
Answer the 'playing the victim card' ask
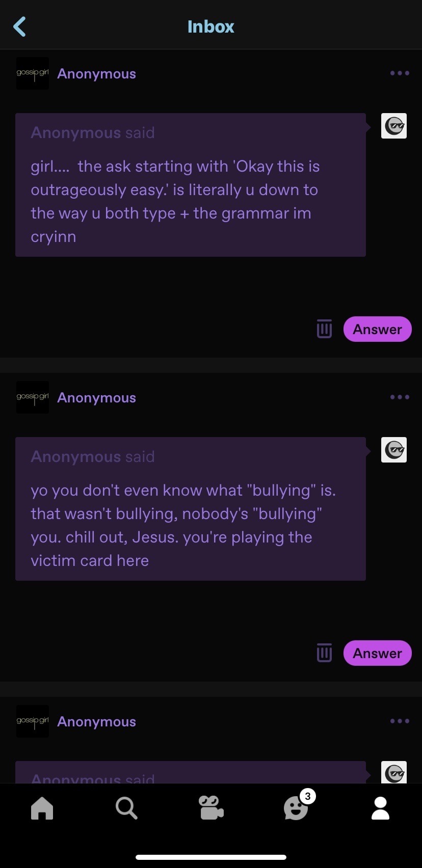378,653
